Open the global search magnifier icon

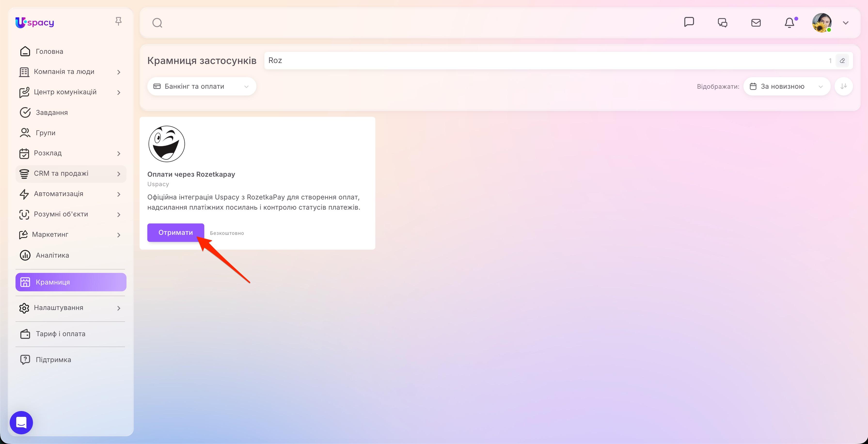[x=157, y=23]
